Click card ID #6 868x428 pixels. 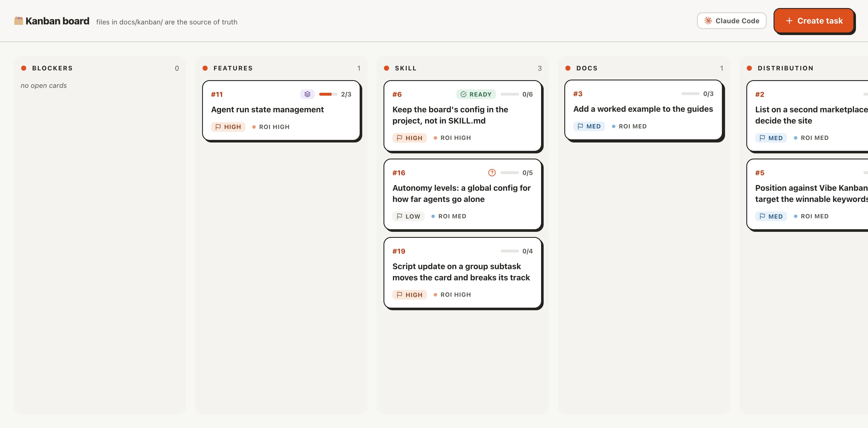397,95
